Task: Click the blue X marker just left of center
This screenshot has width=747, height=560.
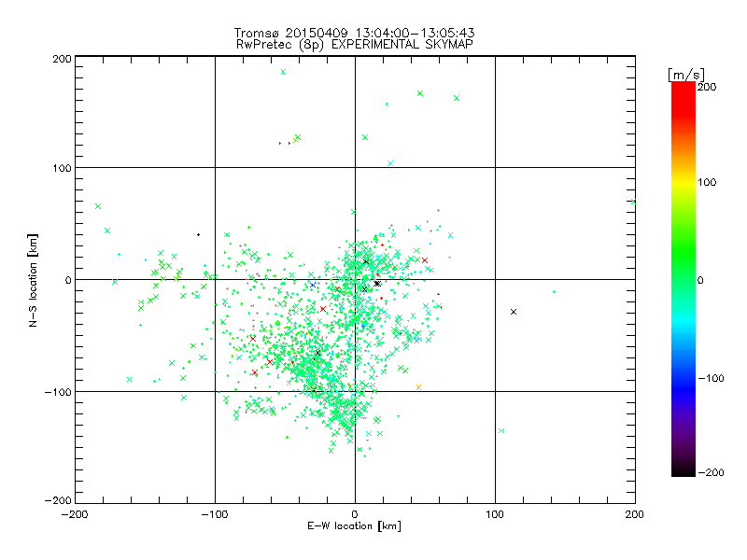Action: [x=313, y=285]
